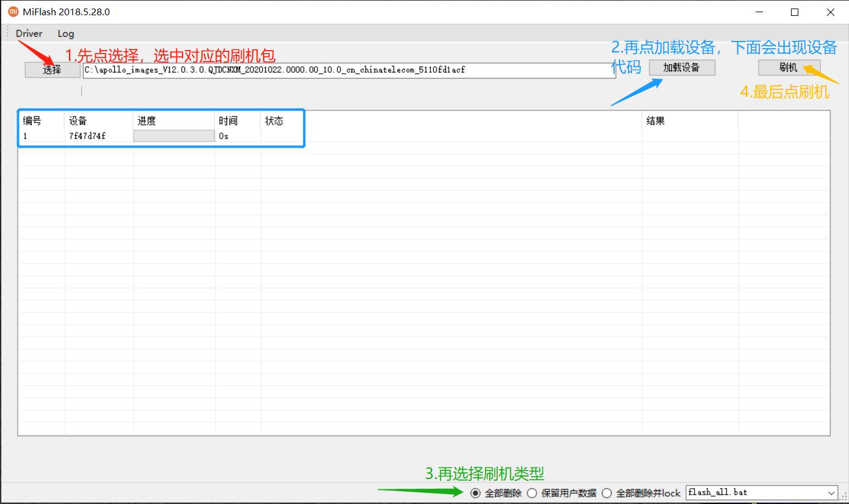Open the Driver menu
Image resolution: width=849 pixels, height=504 pixels.
pos(28,34)
